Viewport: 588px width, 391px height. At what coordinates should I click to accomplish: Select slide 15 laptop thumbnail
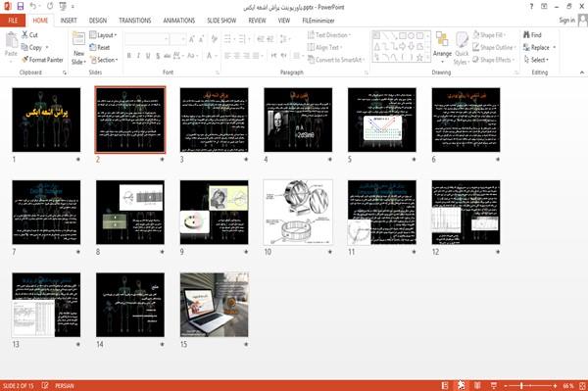(x=214, y=305)
